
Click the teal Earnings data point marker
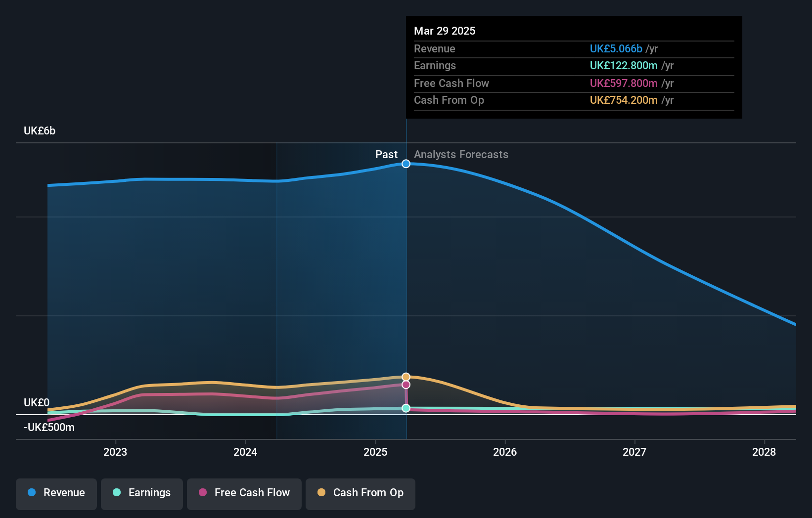[406, 408]
